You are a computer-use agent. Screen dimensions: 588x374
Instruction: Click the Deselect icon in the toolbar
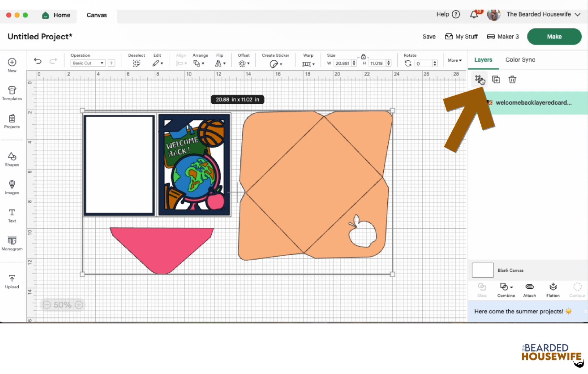(x=136, y=63)
